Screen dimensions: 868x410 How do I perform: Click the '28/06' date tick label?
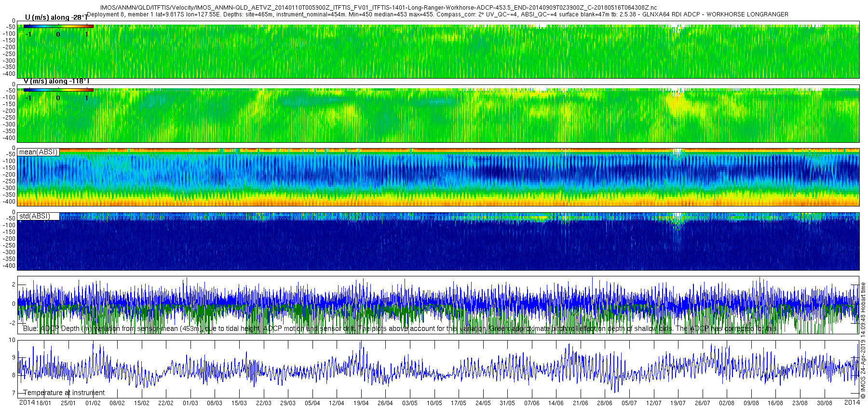point(605,403)
